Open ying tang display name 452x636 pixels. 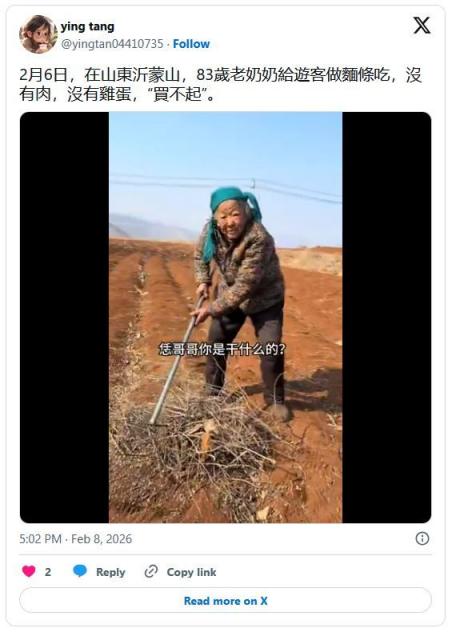[87, 27]
